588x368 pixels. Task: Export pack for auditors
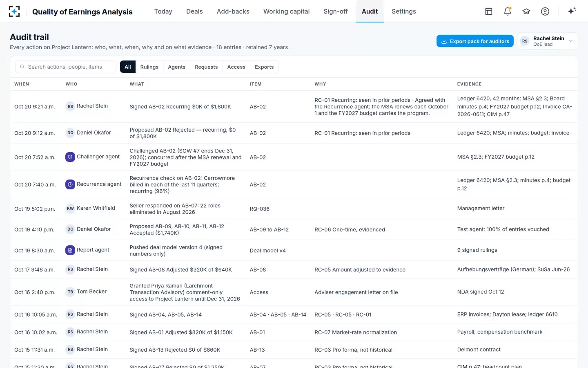pos(475,41)
